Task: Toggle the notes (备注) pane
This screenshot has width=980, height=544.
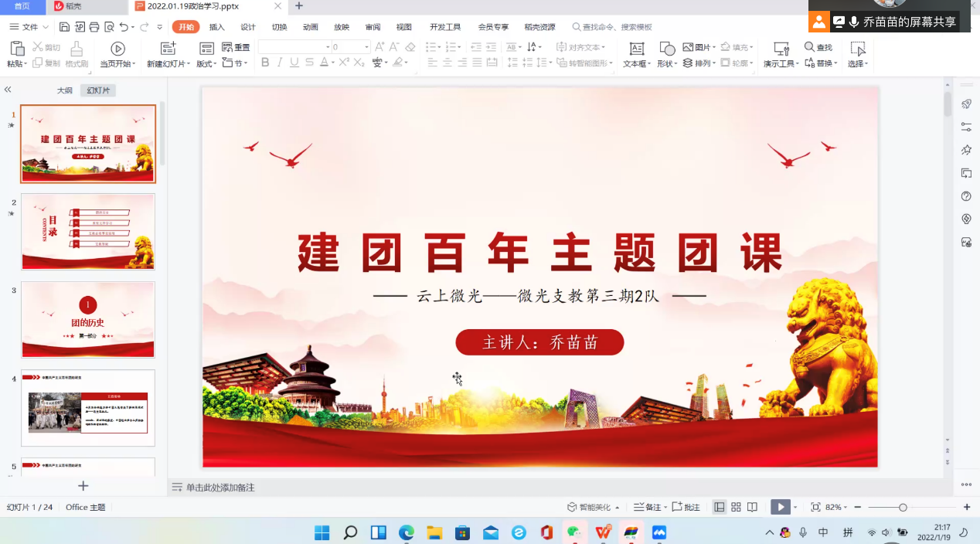Action: (648, 507)
